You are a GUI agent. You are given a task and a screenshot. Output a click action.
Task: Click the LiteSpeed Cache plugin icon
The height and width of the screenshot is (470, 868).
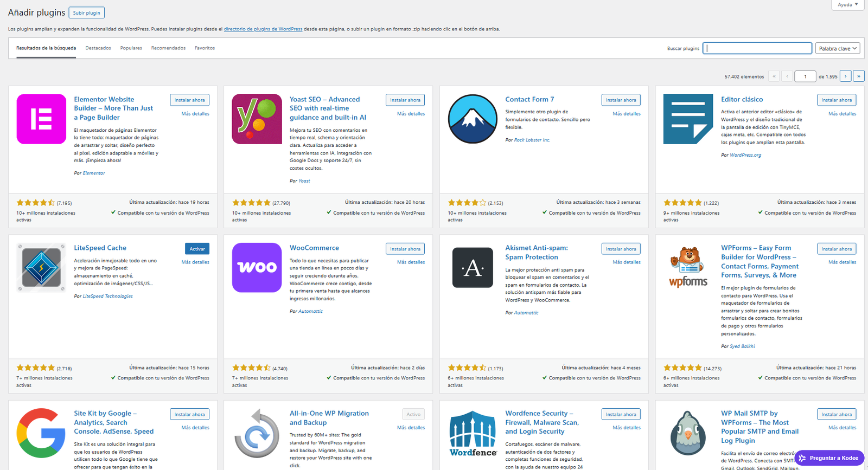click(41, 268)
